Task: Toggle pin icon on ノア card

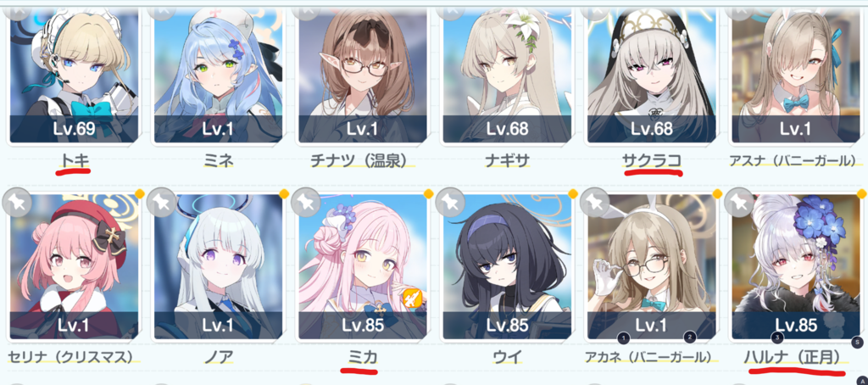Action: click(x=160, y=203)
